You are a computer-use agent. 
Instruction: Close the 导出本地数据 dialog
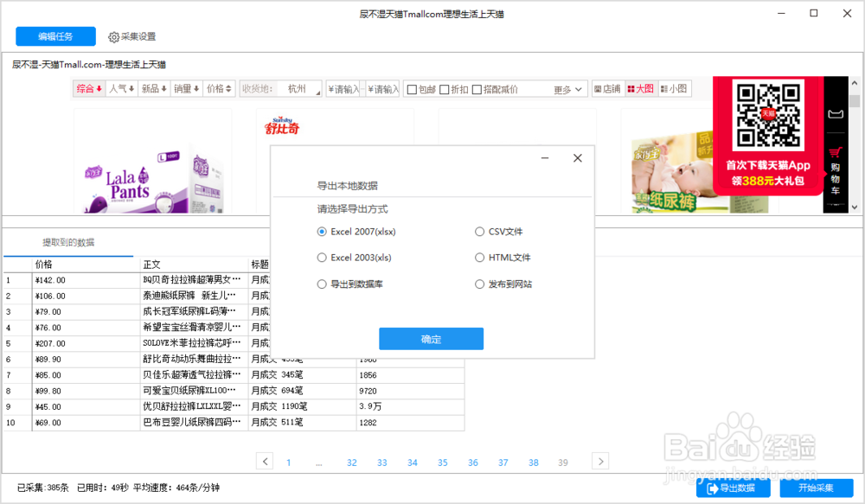(578, 158)
